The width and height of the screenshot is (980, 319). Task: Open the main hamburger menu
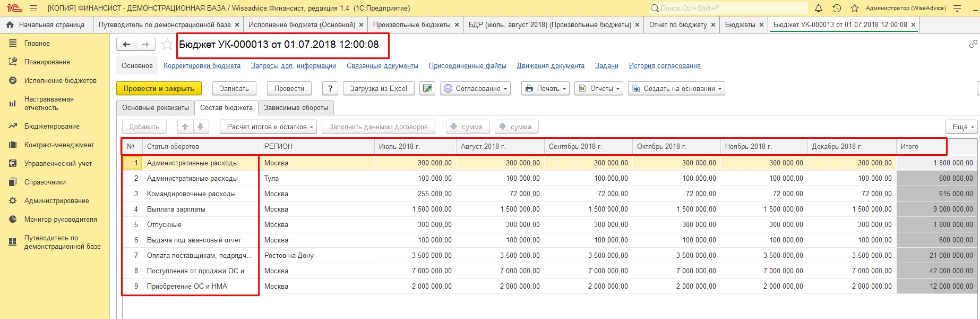click(33, 8)
